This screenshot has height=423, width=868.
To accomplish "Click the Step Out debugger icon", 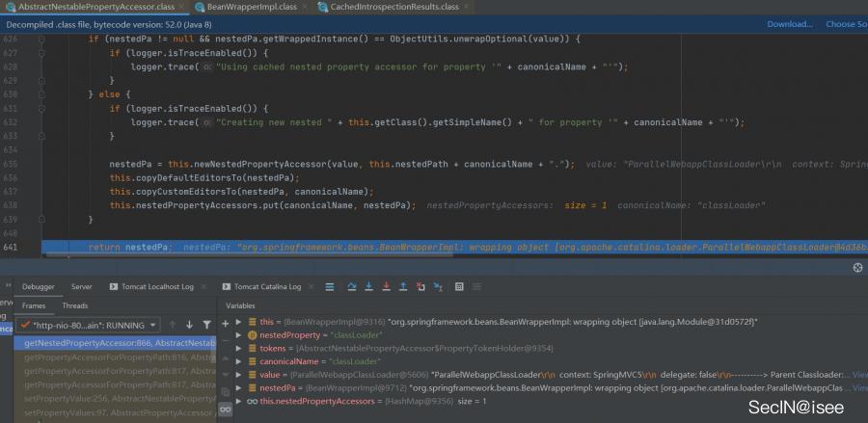I will click(x=403, y=286).
